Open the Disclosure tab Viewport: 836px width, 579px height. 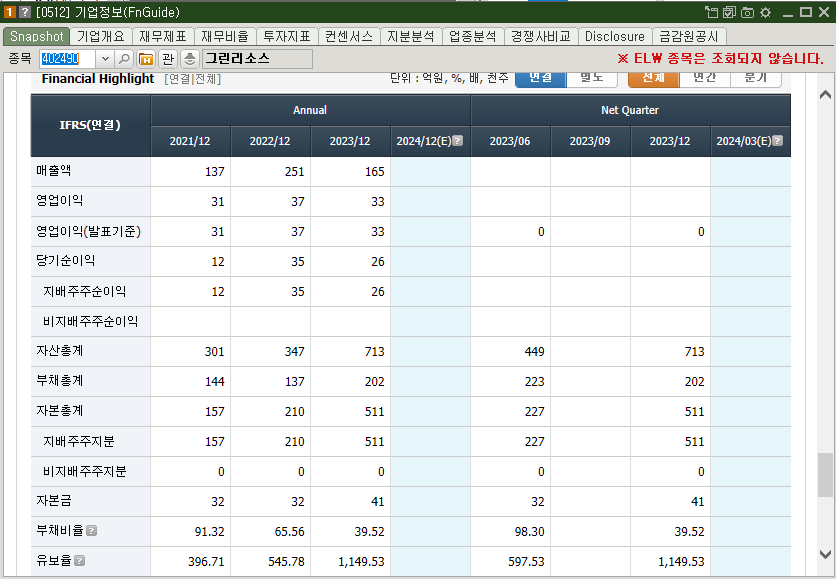[x=615, y=36]
